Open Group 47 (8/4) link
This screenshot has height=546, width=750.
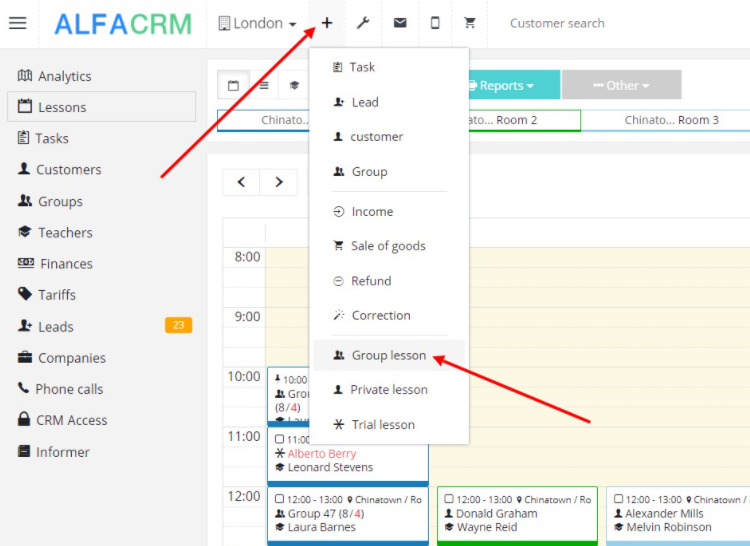pos(326,513)
